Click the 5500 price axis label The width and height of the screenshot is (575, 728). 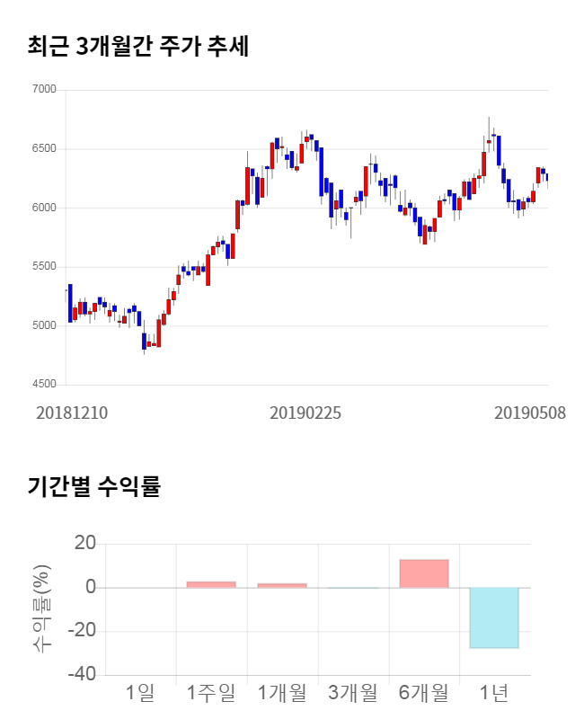pos(43,267)
